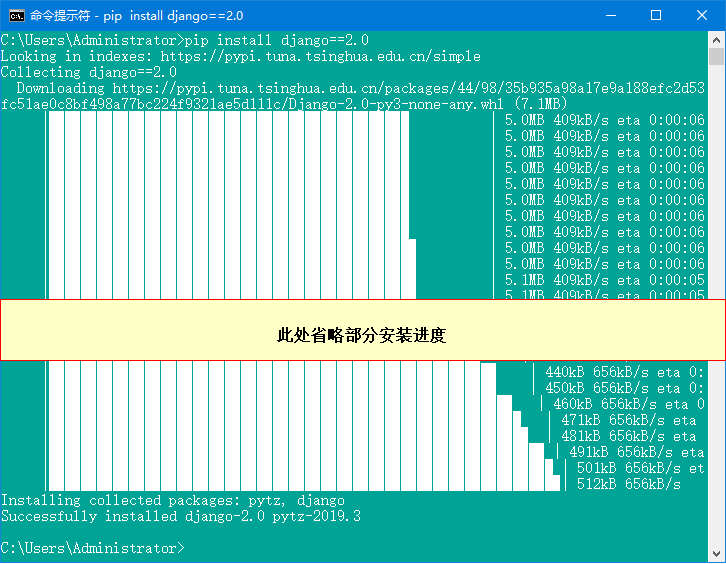Click the '512kB 656kB/s' progress line
Screen dimensions: 726x564
point(628,484)
